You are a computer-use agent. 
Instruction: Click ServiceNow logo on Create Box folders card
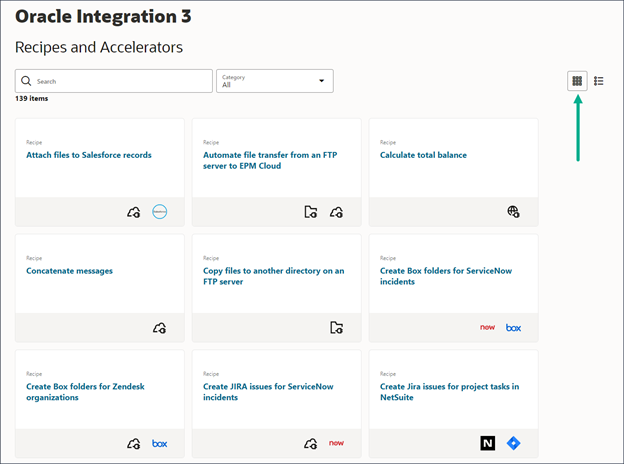coord(487,328)
